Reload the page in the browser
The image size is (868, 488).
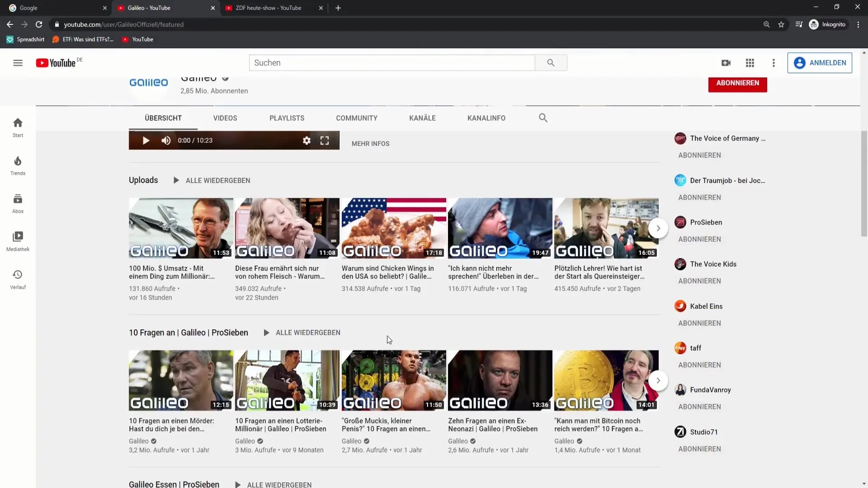(39, 24)
